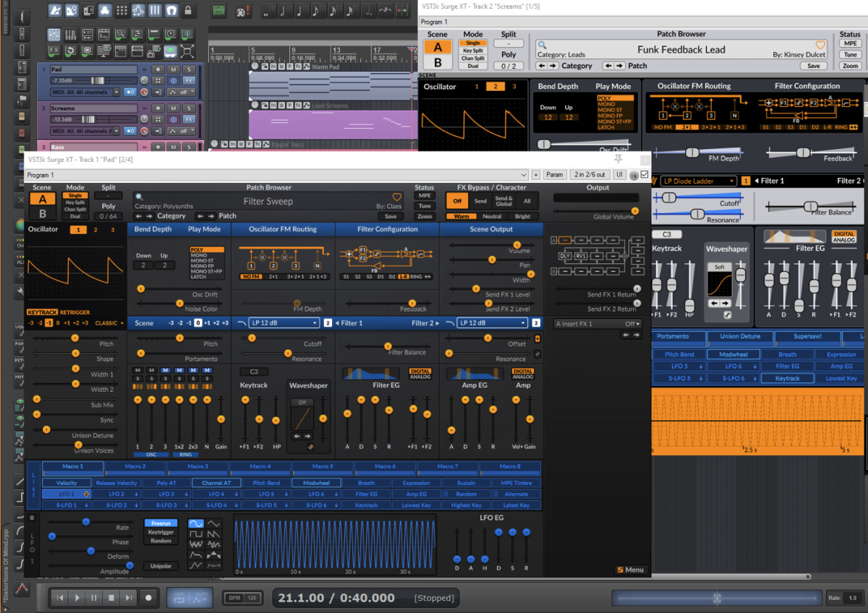
Task: Click the MPE status button in Pad window
Action: pyautogui.click(x=425, y=196)
